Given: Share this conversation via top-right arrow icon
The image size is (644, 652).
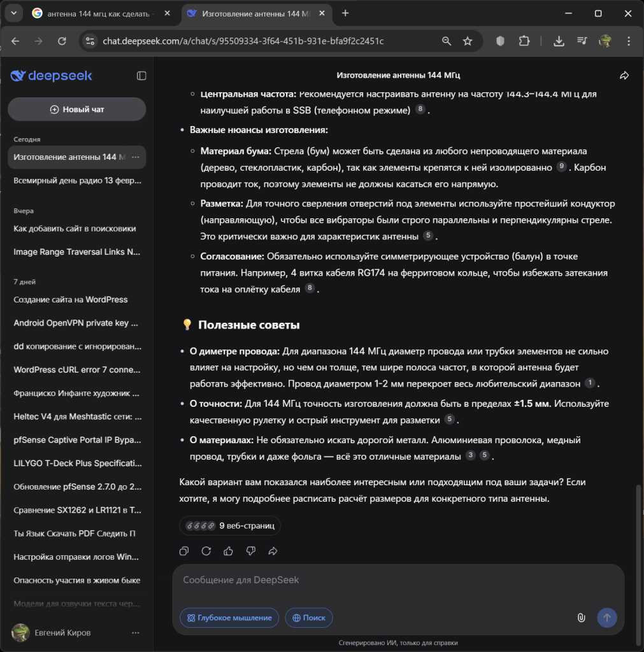Looking at the screenshot, I should (624, 76).
